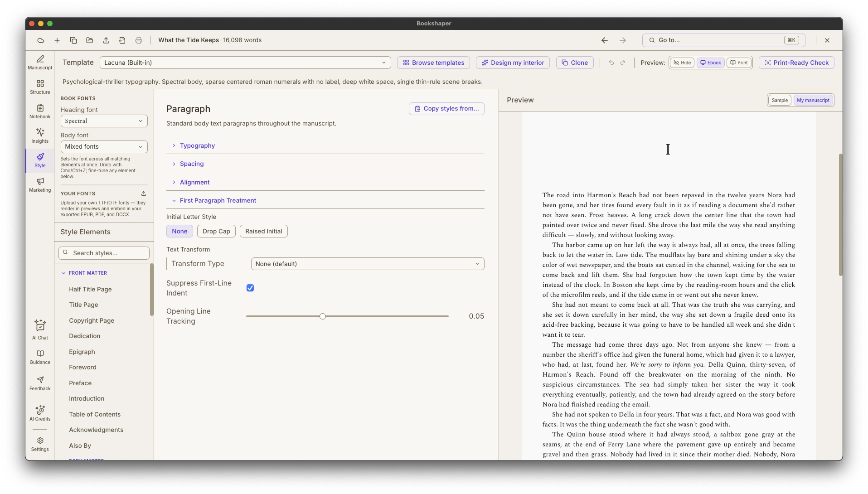
Task: Open the Structure sidebar section
Action: click(40, 87)
